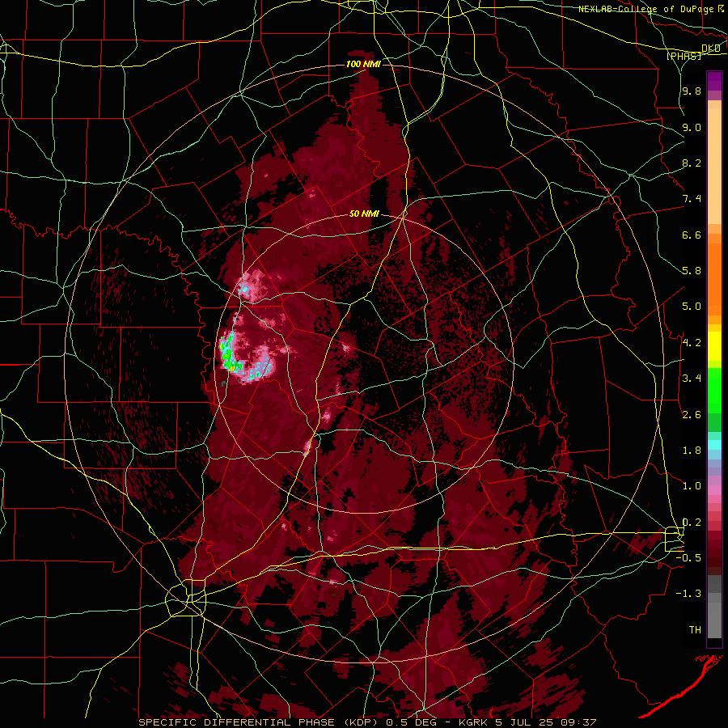Click the cyan segment of the color bar
Viewport: 728px width, 728px height.
coord(714,445)
